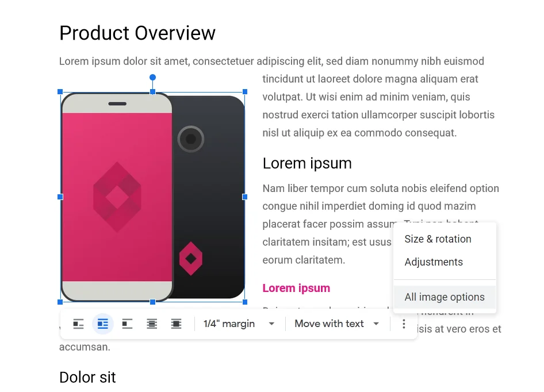Choose Size & rotation from the menu

(438, 239)
